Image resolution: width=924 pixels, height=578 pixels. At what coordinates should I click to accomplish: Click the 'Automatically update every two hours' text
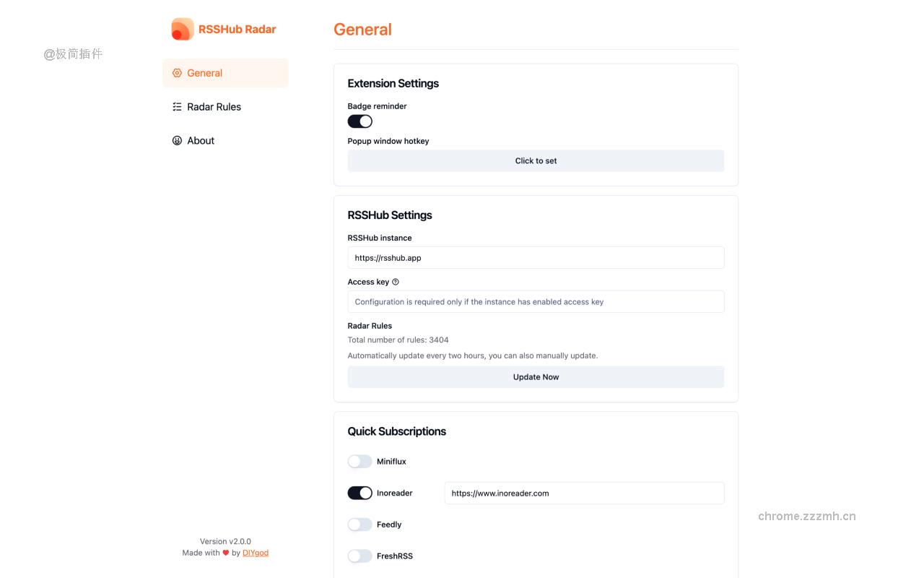tap(473, 355)
